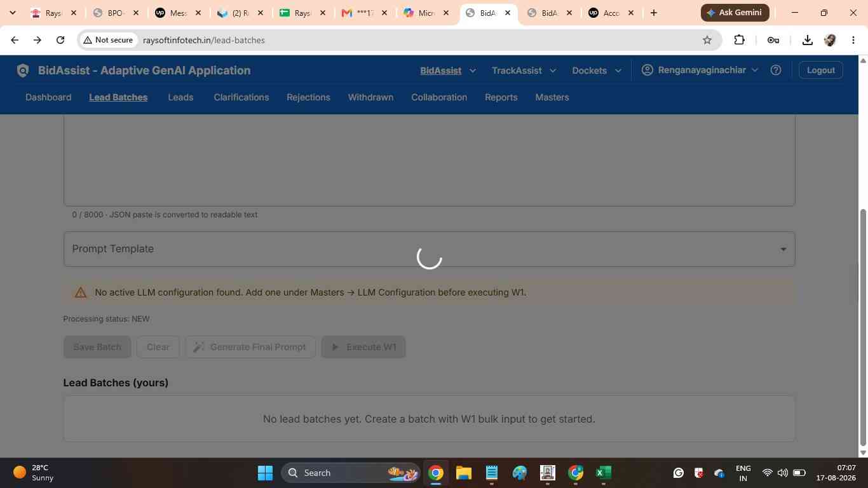Click the Logout button
Screen dimensions: 868x488
(820, 70)
